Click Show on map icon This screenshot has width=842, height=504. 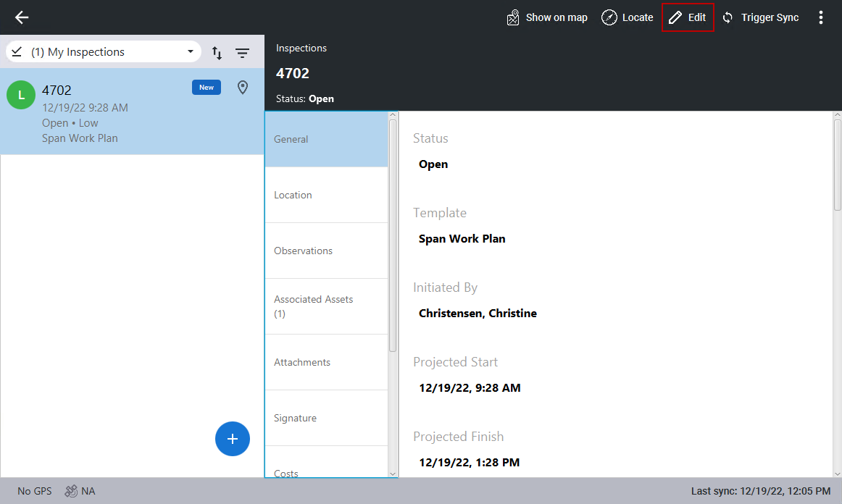tap(513, 17)
